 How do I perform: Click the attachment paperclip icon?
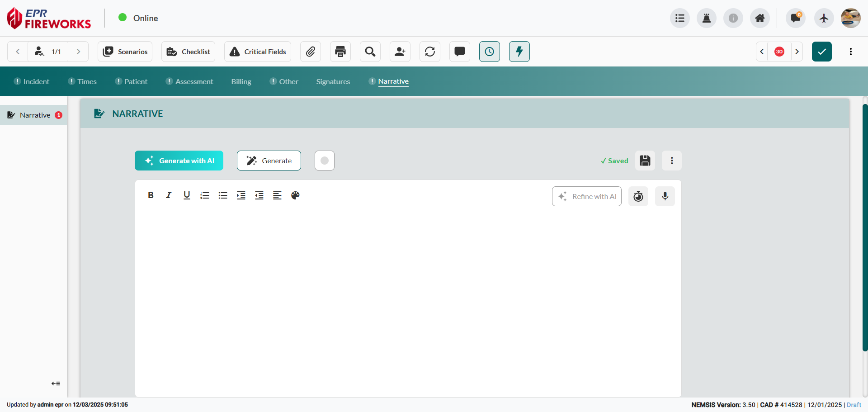point(311,52)
